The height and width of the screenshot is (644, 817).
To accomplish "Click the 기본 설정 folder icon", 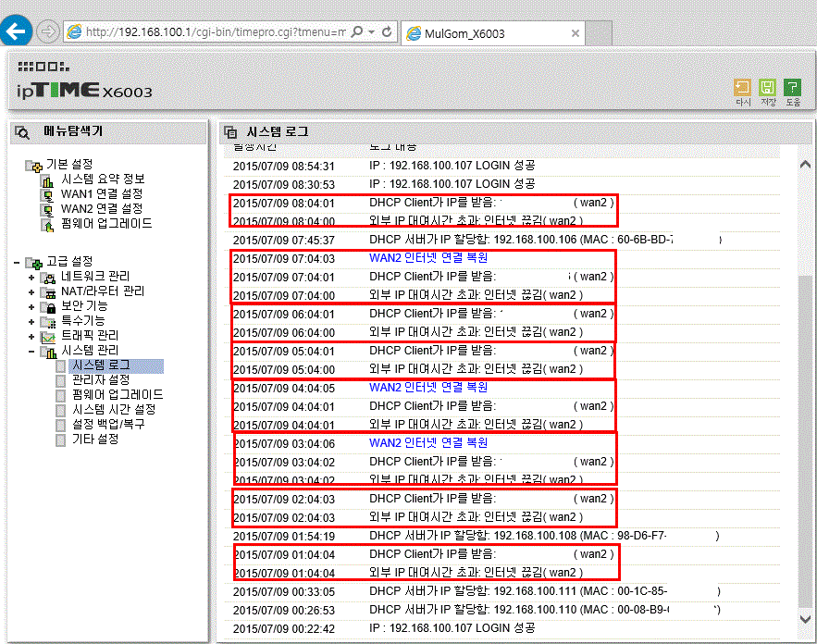I will point(34,166).
